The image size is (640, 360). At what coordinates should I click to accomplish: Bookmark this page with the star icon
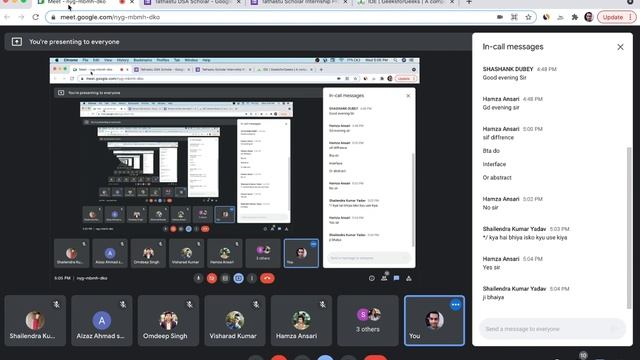pyautogui.click(x=528, y=17)
